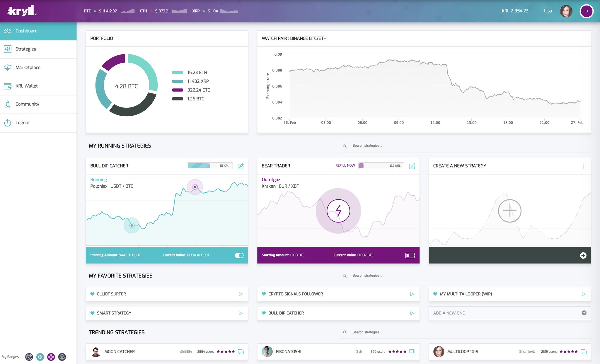Click the KRL Wallet icon
This screenshot has width=600, height=364.
tap(8, 86)
